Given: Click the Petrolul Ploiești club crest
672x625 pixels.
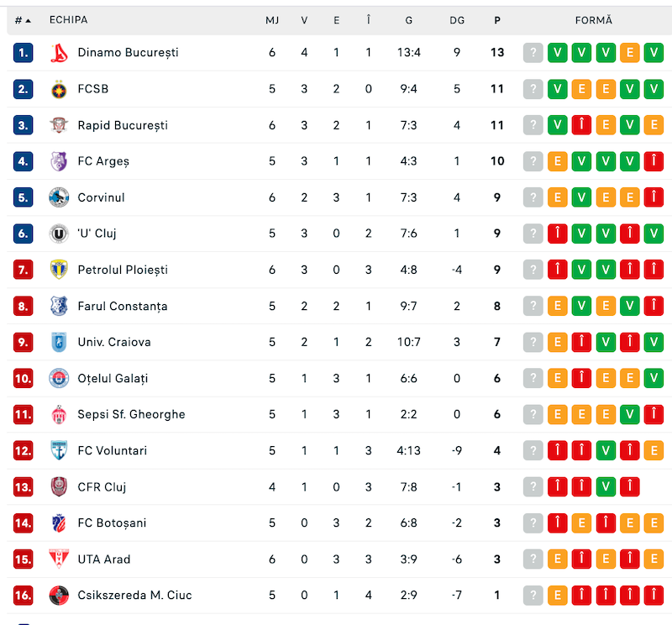Looking at the screenshot, I should click(59, 270).
